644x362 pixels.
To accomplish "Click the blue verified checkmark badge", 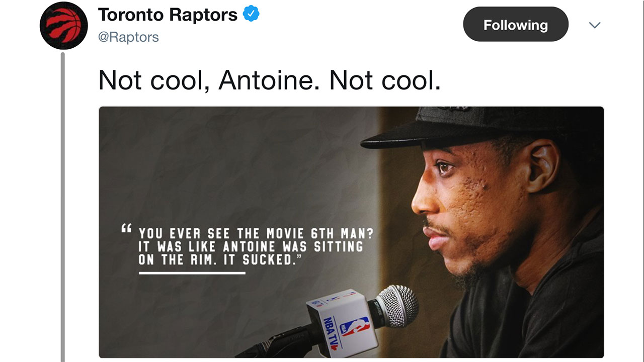I will 251,14.
